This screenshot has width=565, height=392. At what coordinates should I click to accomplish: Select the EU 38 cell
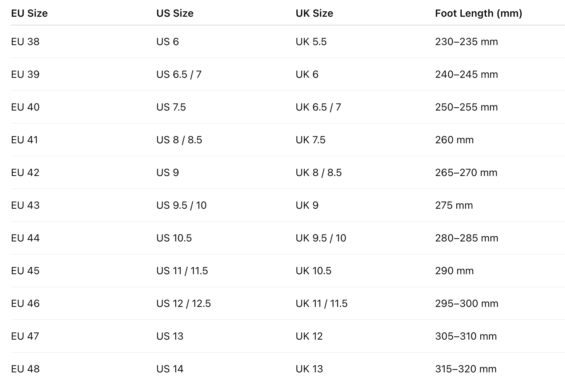(25, 42)
